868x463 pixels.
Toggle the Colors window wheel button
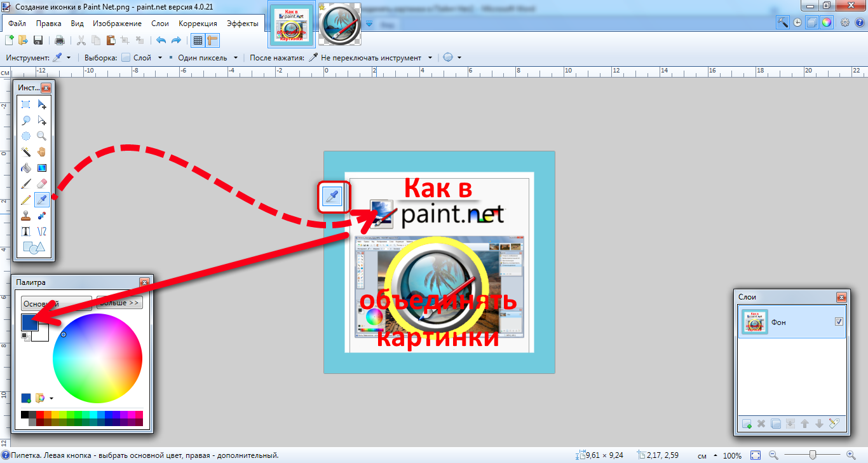pyautogui.click(x=826, y=22)
